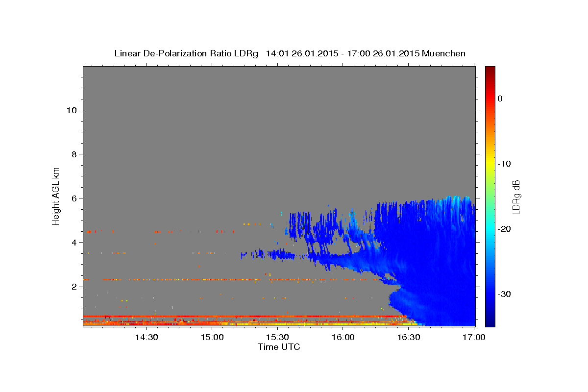The image size is (588, 392).
Task: Click the colorbar value label -10
Action: point(504,164)
